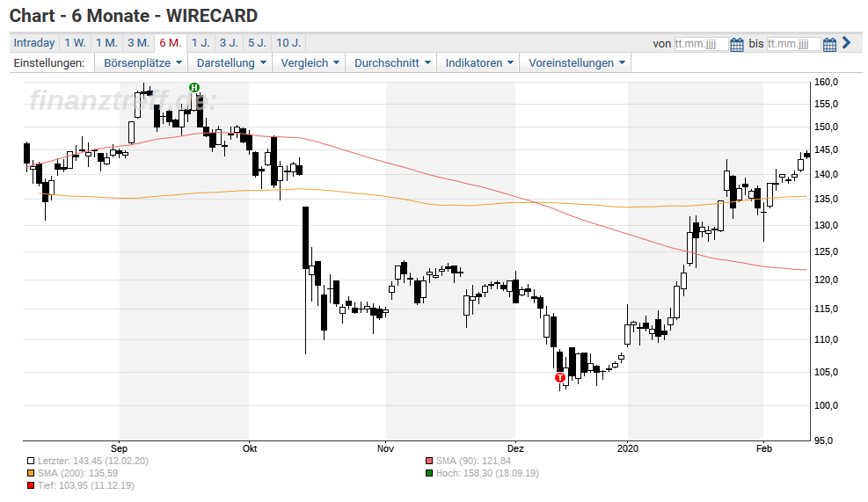Click the 'Feb' month axis label
The image size is (868, 502).
pos(764,448)
